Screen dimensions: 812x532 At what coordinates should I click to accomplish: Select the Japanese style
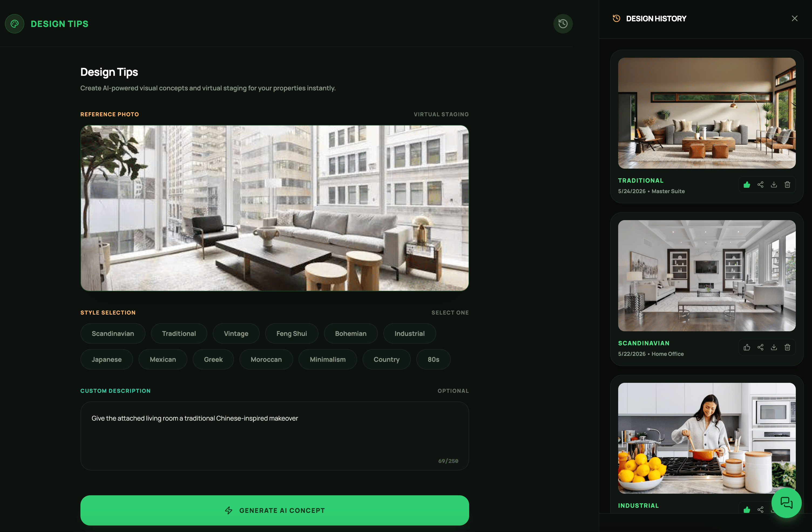point(106,359)
